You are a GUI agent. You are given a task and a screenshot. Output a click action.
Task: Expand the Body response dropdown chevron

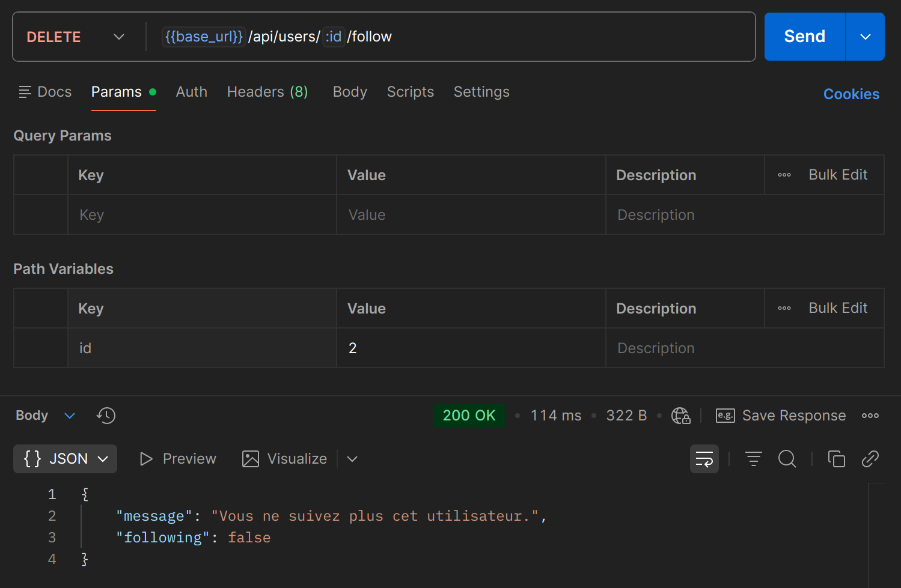coord(70,416)
